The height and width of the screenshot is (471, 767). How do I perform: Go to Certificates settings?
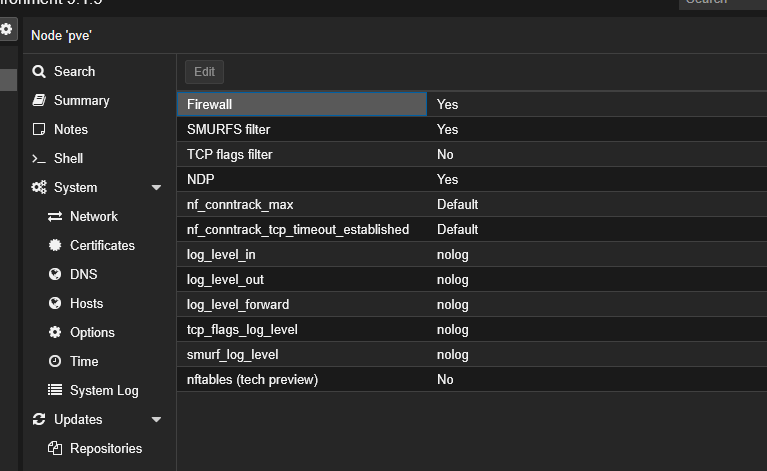tap(102, 245)
